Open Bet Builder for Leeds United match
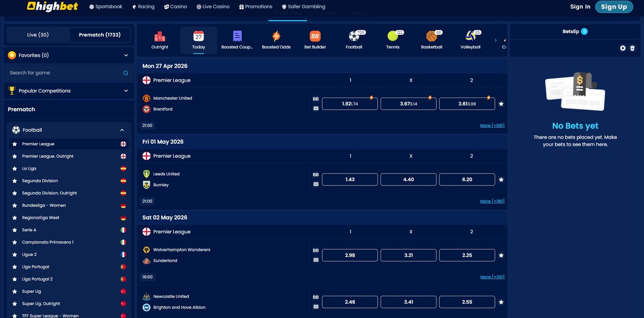This screenshot has width=644, height=318. pos(316,175)
